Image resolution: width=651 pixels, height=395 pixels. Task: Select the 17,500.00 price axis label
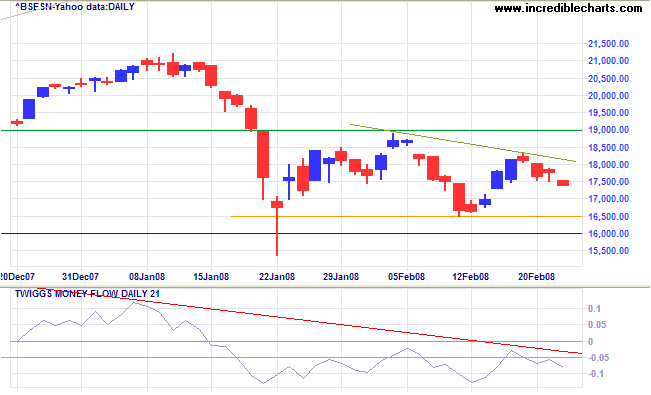[608, 182]
